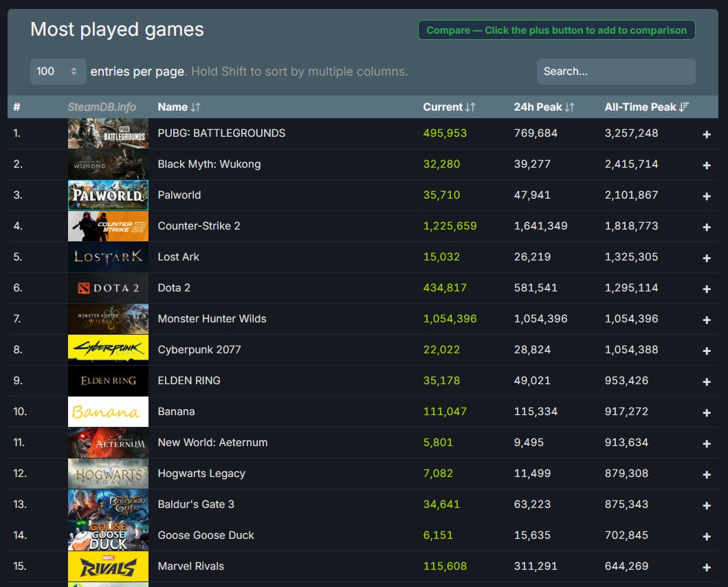
Task: Add Dota 2 to comparison via plus
Action: point(706,289)
